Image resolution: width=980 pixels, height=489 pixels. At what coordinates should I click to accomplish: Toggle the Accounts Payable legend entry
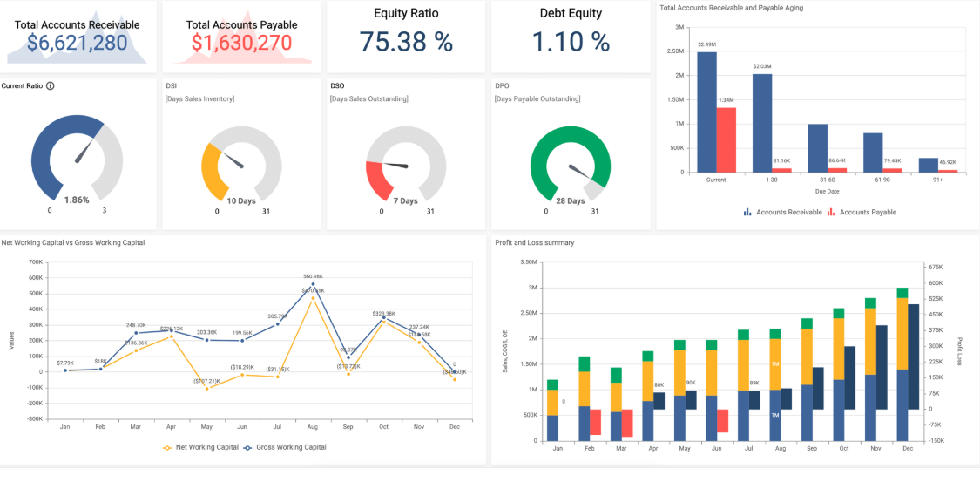pyautogui.click(x=862, y=212)
